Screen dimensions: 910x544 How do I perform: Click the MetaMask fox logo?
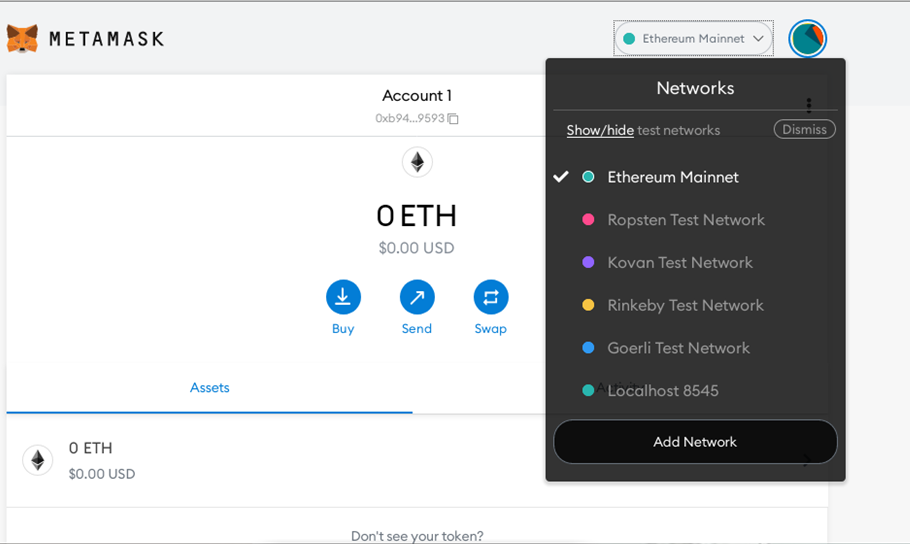[22, 38]
